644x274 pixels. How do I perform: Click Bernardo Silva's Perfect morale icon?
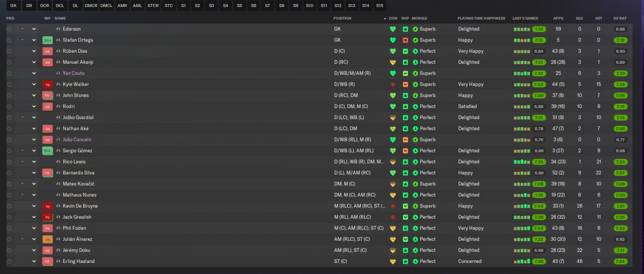(416, 173)
